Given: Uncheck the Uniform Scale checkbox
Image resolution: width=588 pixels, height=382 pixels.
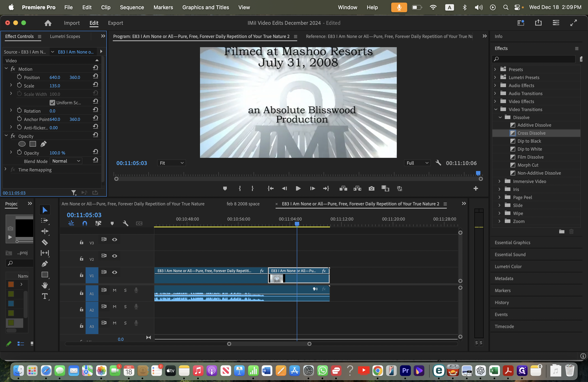Looking at the screenshot, I should coord(52,102).
